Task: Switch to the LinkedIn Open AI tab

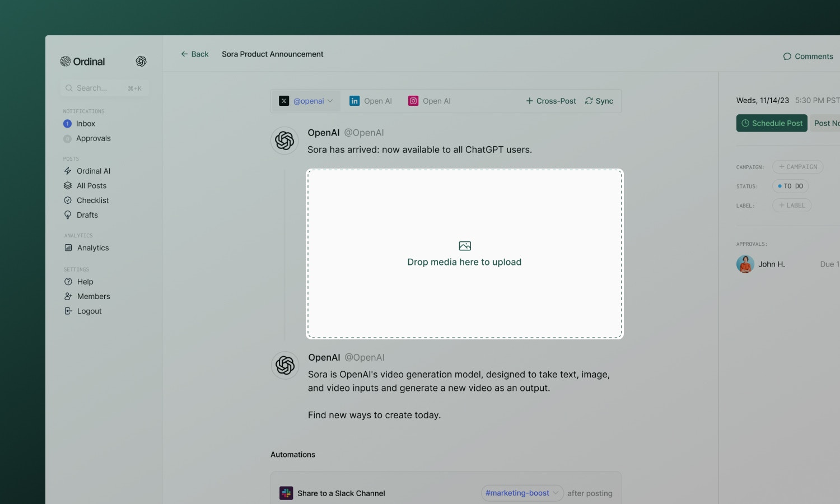Action: tap(371, 101)
